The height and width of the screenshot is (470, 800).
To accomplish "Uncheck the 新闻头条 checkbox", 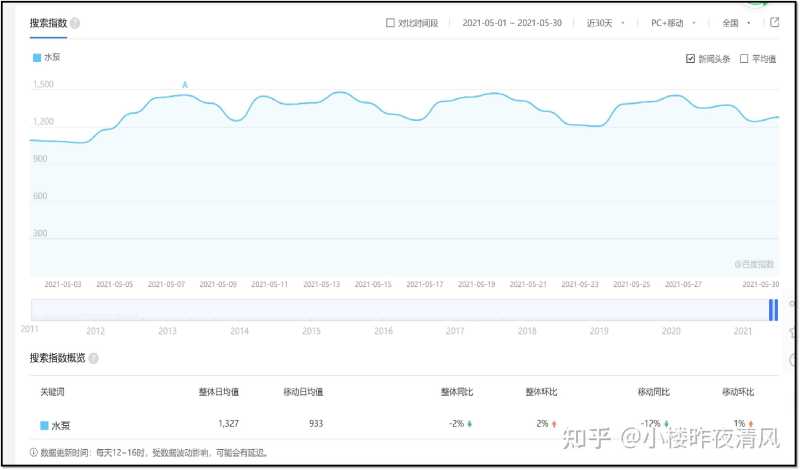I will tap(690, 59).
